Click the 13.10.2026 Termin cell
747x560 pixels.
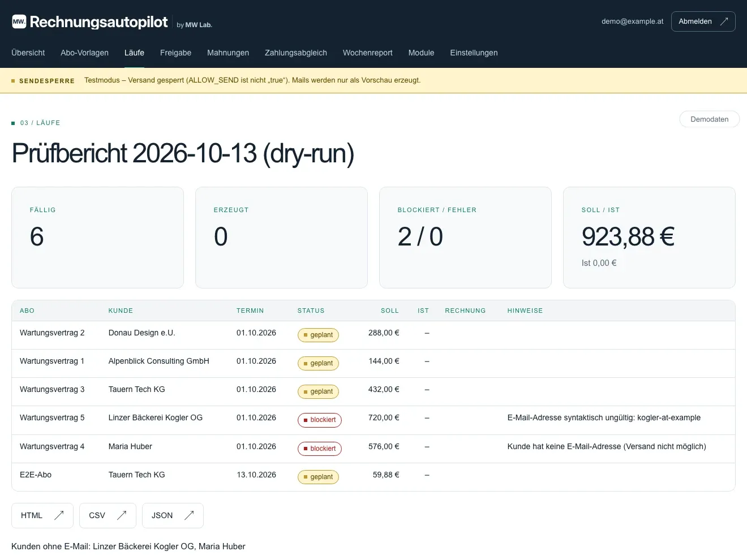click(x=256, y=475)
